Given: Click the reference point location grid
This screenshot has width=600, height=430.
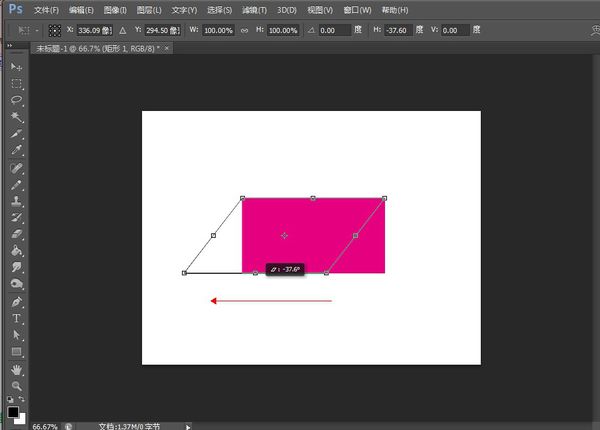Looking at the screenshot, I should tap(54, 31).
